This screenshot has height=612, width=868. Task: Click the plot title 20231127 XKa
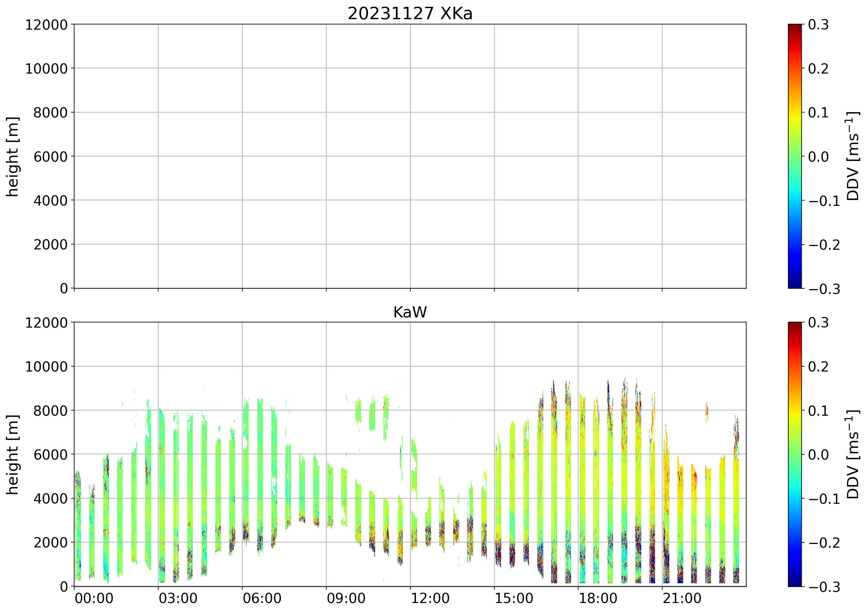[x=410, y=14]
